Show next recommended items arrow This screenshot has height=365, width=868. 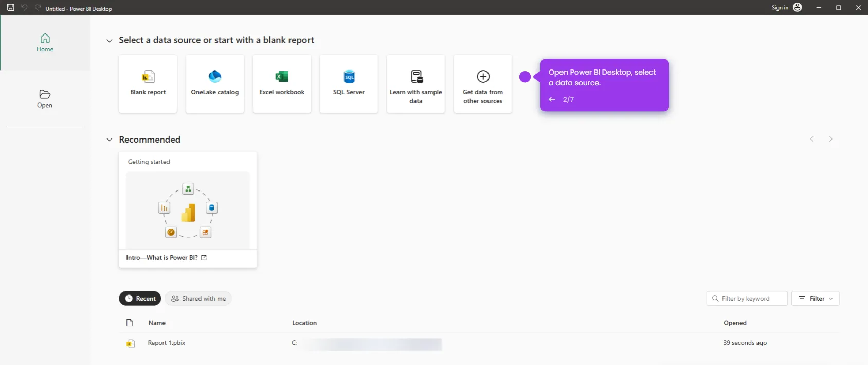[830, 139]
